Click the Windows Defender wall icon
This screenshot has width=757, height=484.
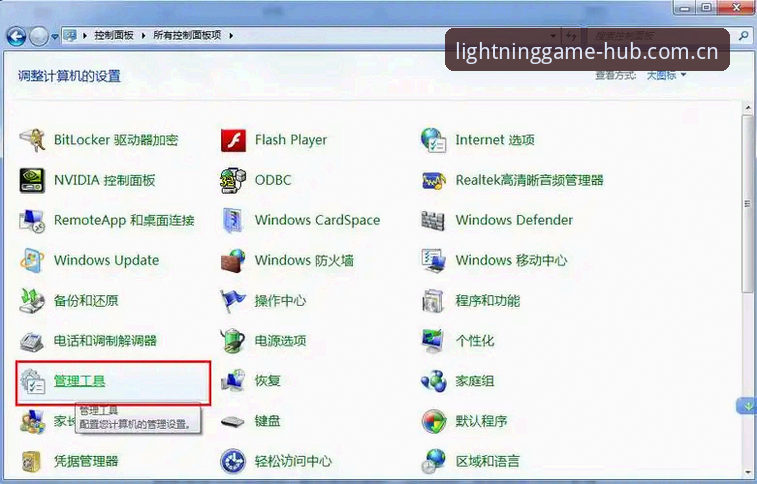tap(433, 221)
